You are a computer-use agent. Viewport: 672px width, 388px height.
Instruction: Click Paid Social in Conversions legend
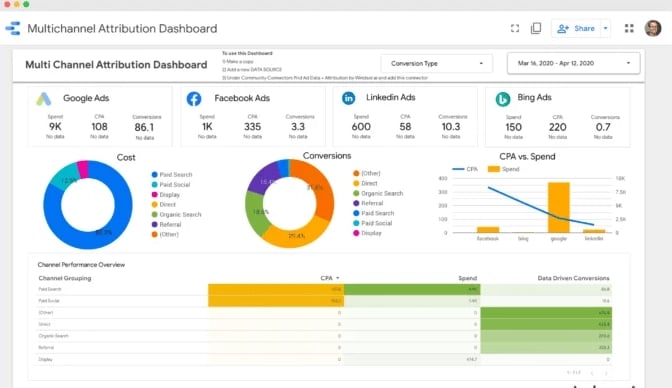372,223
